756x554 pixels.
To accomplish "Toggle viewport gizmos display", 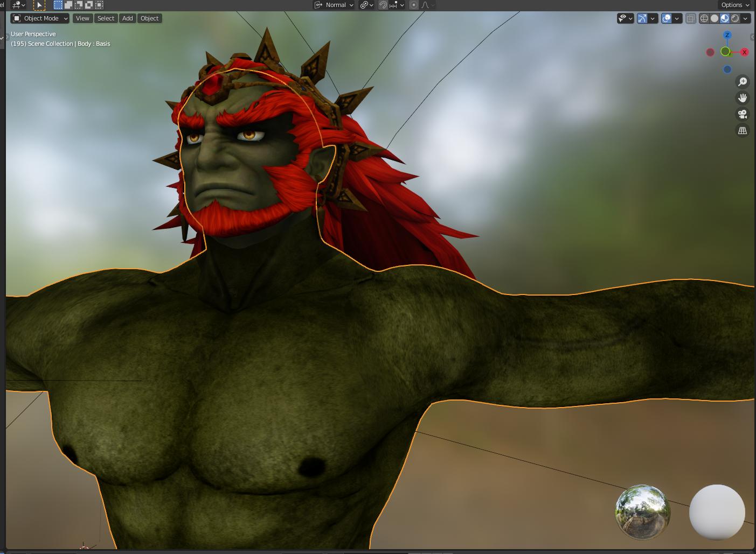I will (x=642, y=18).
